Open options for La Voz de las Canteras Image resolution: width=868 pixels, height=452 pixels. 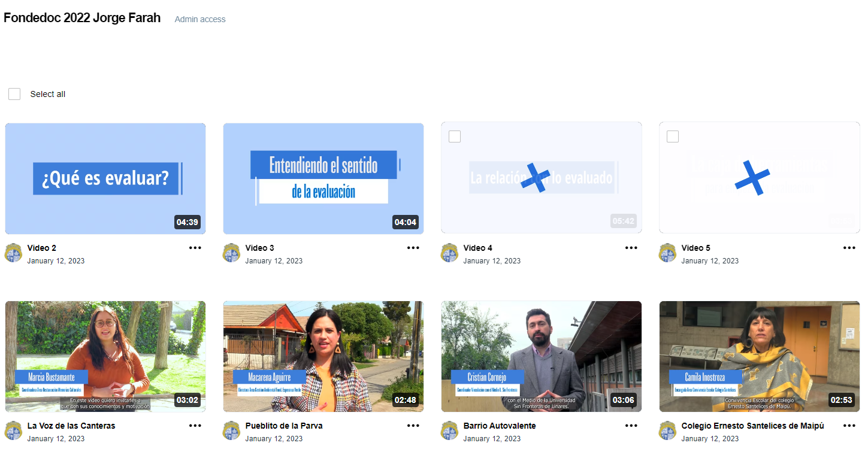tap(195, 426)
